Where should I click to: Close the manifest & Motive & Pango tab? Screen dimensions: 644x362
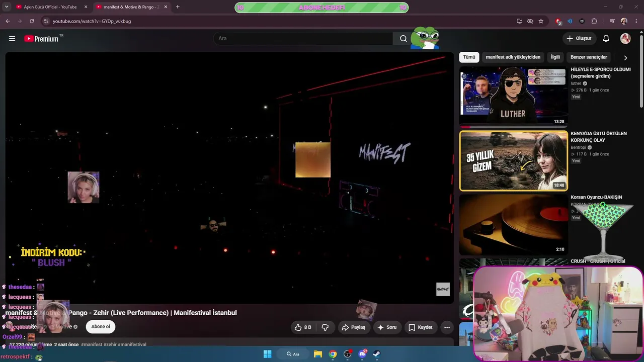[166, 7]
